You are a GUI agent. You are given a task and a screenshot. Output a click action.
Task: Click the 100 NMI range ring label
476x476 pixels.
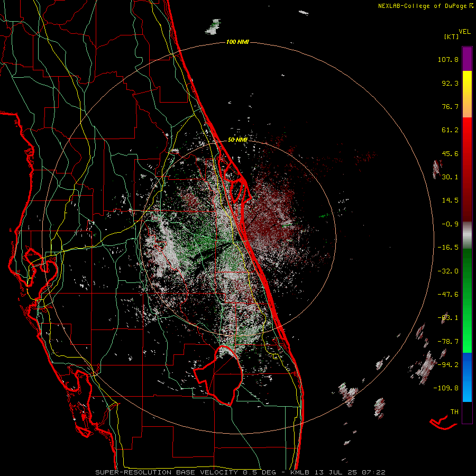[x=237, y=42]
